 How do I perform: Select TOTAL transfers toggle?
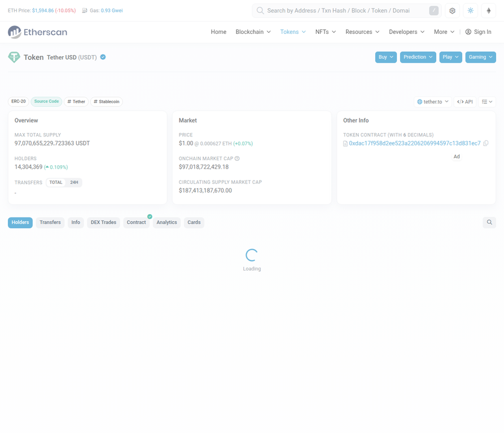pyautogui.click(x=56, y=182)
